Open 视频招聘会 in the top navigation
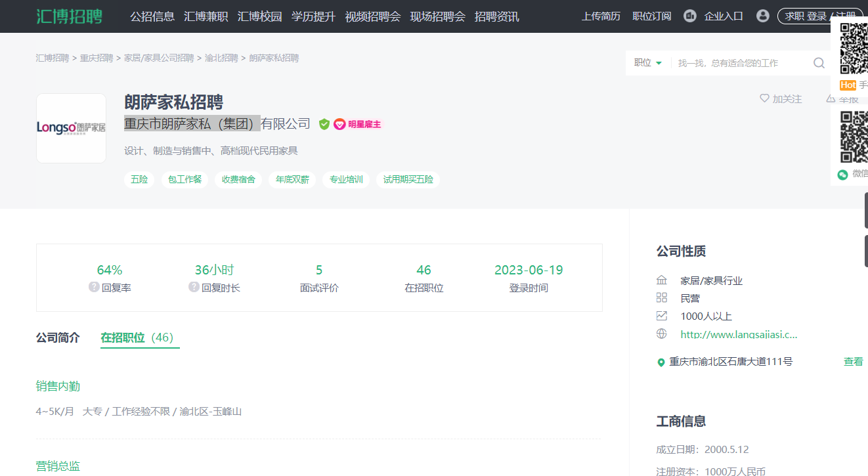This screenshot has height=476, width=868. click(x=373, y=16)
